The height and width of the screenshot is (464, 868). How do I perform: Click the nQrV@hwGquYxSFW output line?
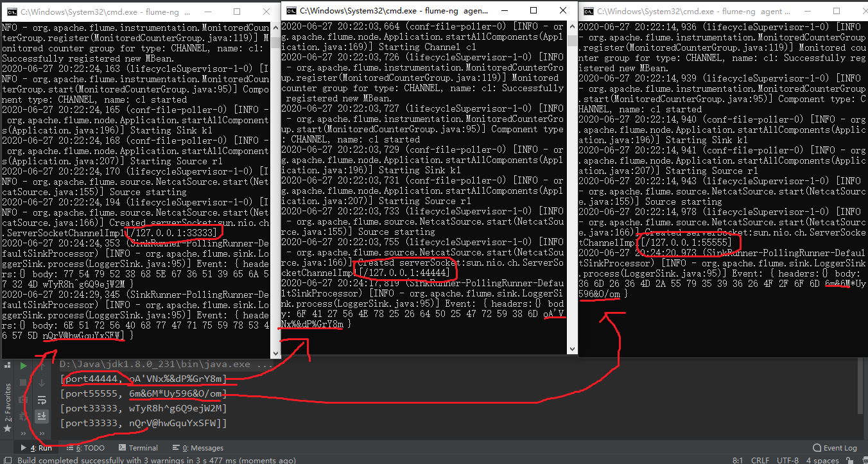[144, 423]
